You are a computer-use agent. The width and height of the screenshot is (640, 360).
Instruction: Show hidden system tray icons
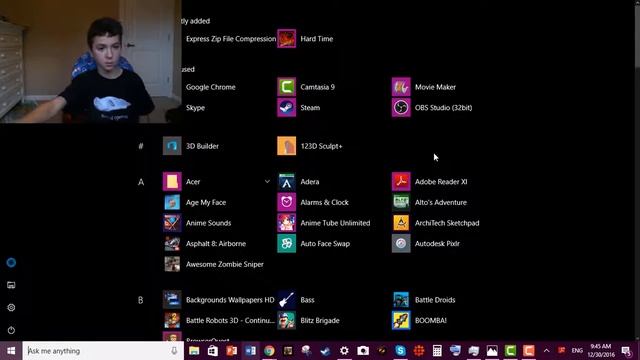547,351
